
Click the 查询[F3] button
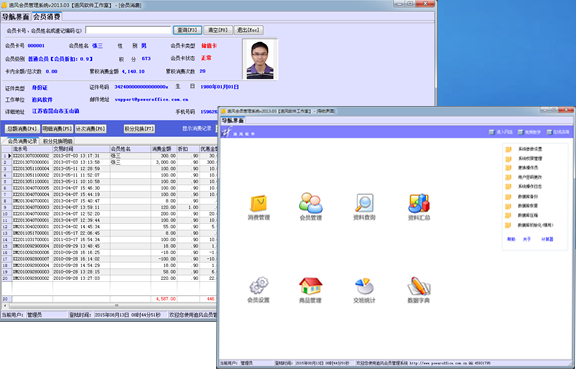tap(187, 30)
